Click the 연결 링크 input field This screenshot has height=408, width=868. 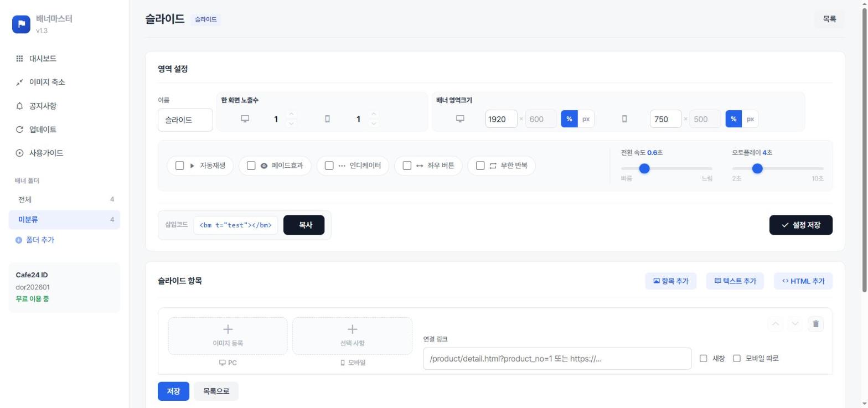tap(557, 359)
